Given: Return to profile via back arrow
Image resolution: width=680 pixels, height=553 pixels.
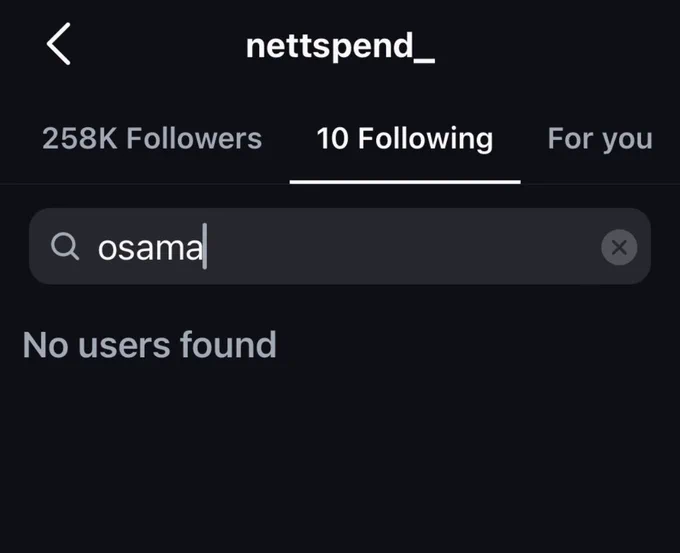Looking at the screenshot, I should (59, 44).
